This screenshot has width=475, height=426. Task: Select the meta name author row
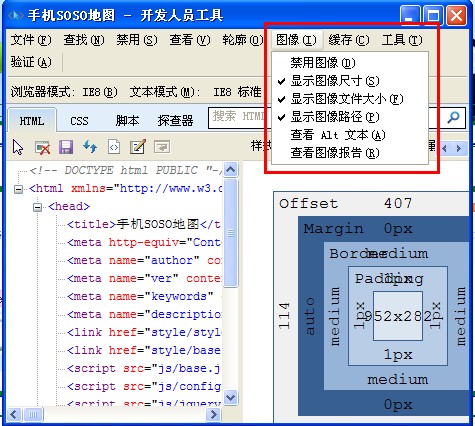[x=144, y=260]
